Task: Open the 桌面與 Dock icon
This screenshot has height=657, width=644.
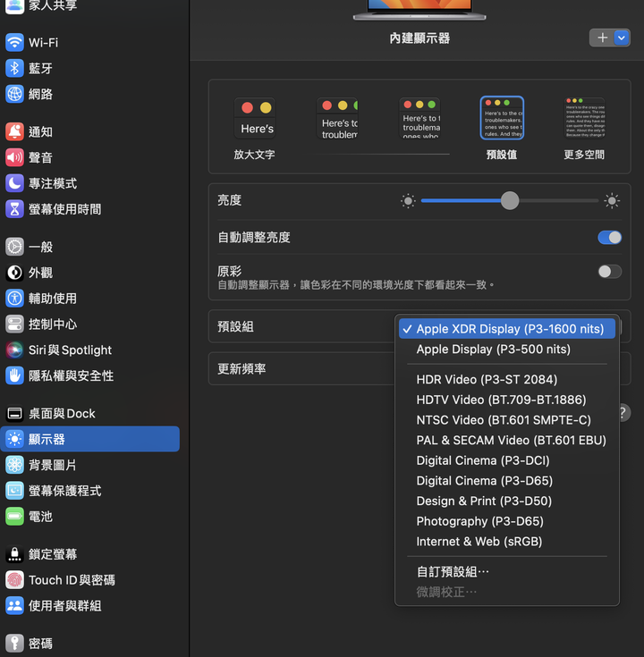Action: point(14,414)
